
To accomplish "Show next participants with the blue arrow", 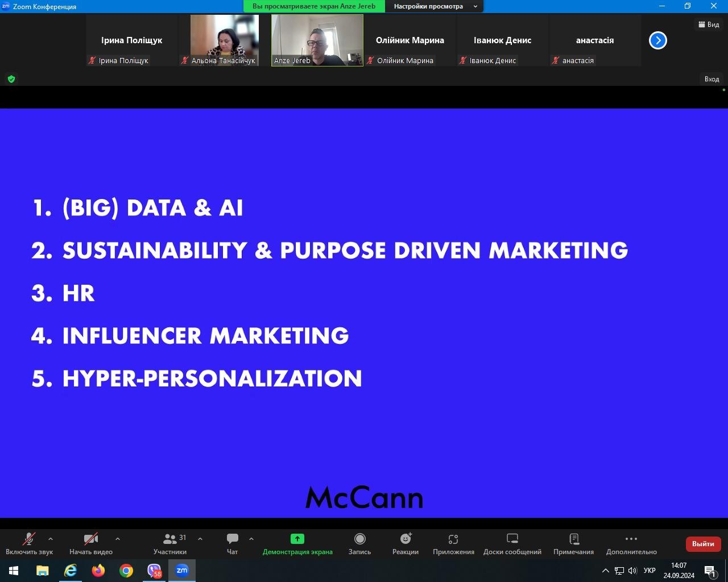I will click(x=657, y=40).
